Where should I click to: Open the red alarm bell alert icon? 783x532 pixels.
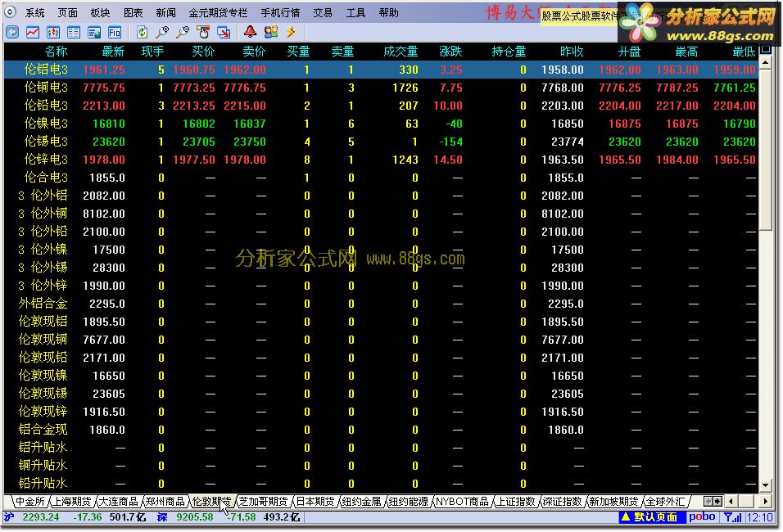pos(250,33)
